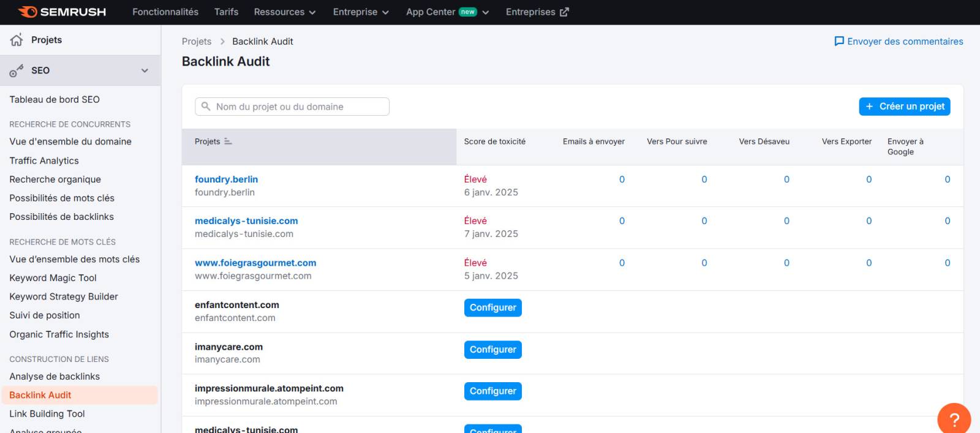Open Organic Traffic Insights
This screenshot has width=980, height=433.
click(59, 334)
